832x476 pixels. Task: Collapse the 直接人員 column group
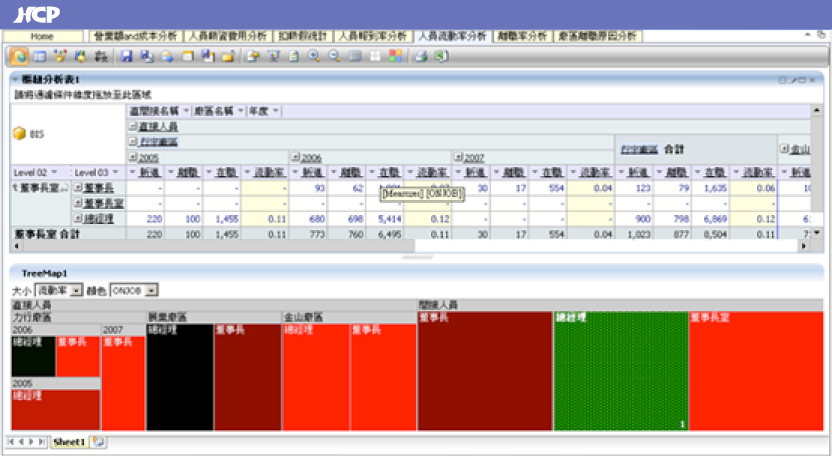[x=133, y=127]
